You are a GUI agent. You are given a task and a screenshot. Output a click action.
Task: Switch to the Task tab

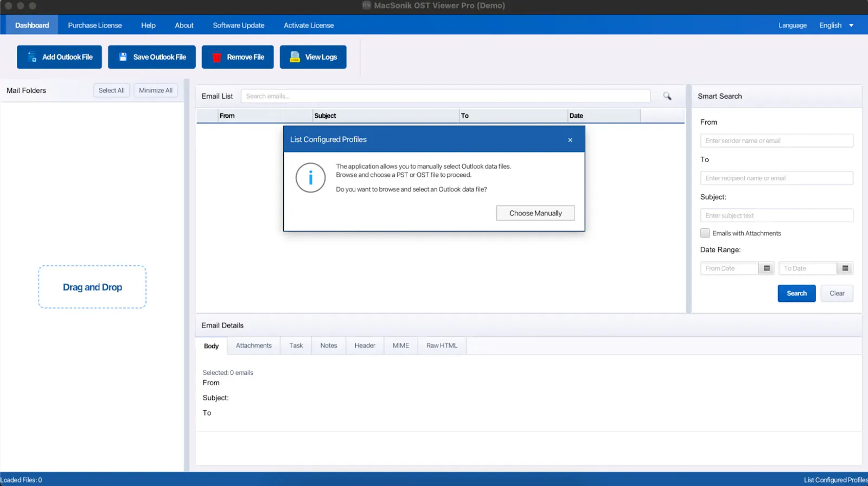click(x=296, y=346)
